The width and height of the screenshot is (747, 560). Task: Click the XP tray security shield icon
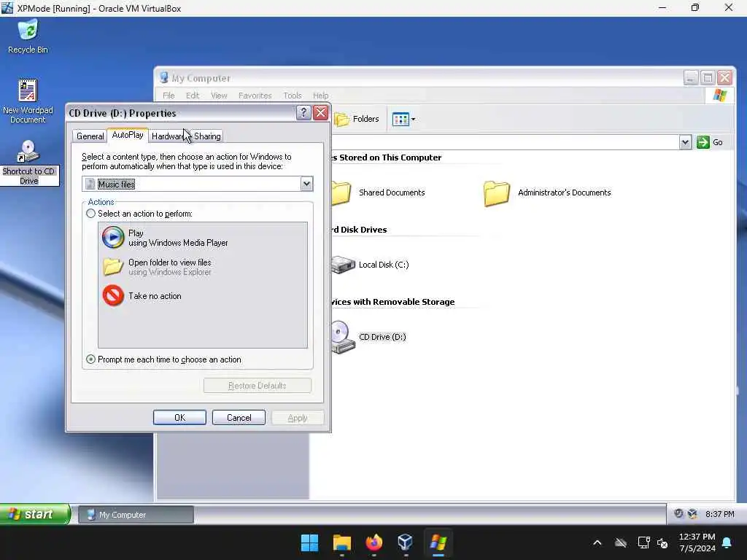pos(678,513)
